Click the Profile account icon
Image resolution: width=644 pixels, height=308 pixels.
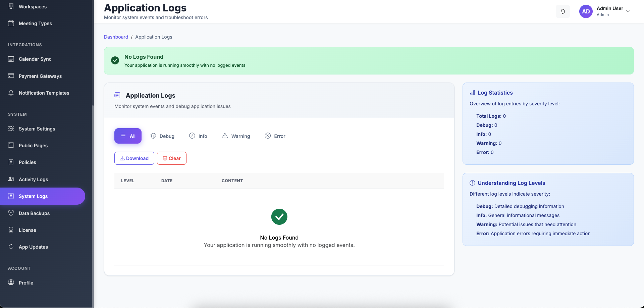(11, 283)
